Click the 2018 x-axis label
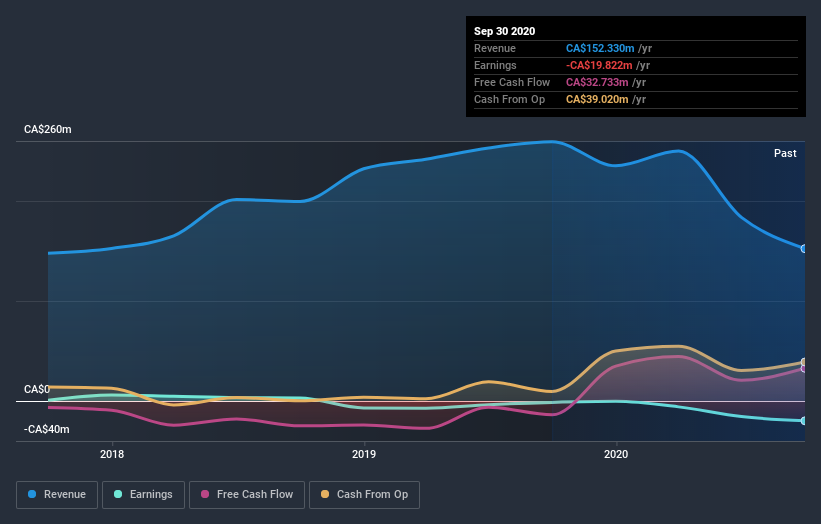 click(112, 454)
